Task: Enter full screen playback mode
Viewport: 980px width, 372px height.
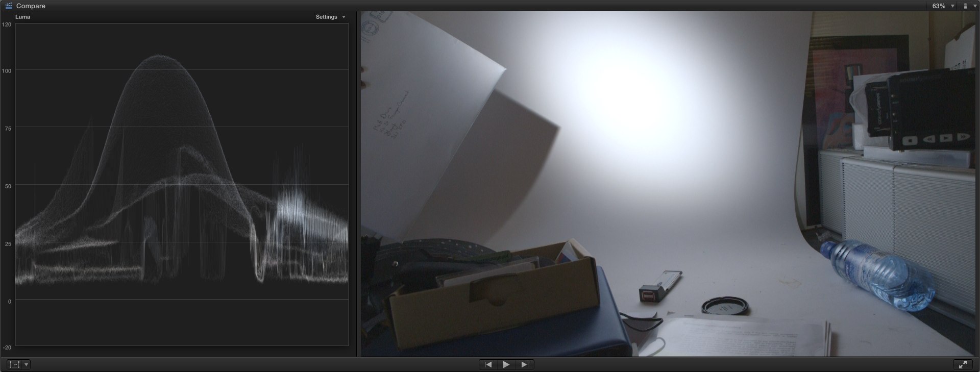Action: click(963, 364)
